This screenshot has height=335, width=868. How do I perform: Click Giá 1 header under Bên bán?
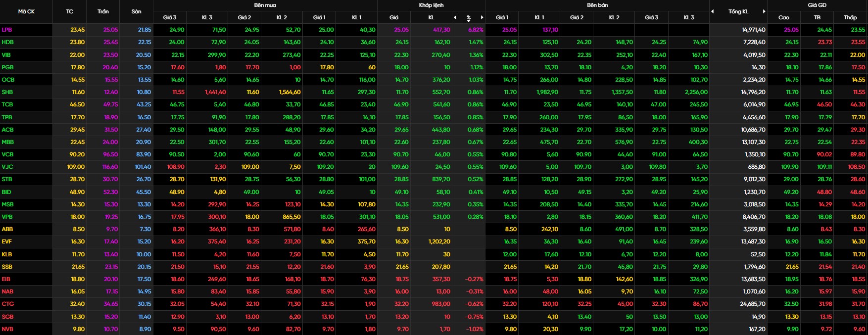pyautogui.click(x=502, y=17)
